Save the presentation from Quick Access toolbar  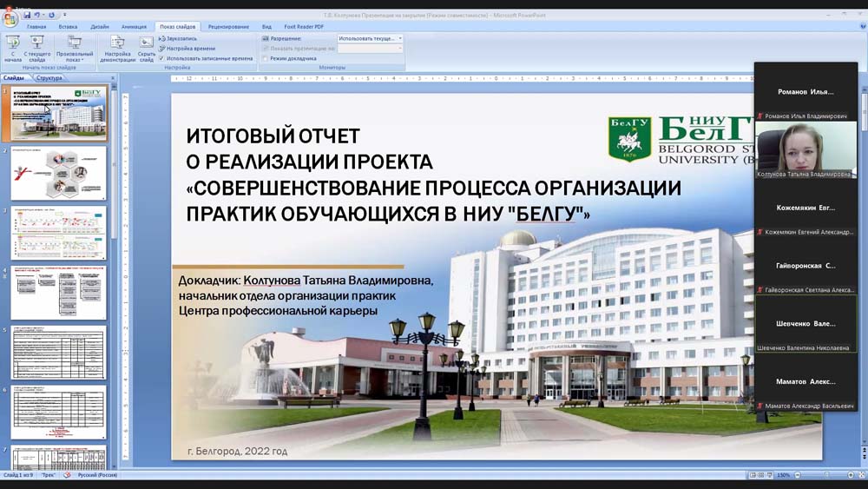pos(27,15)
